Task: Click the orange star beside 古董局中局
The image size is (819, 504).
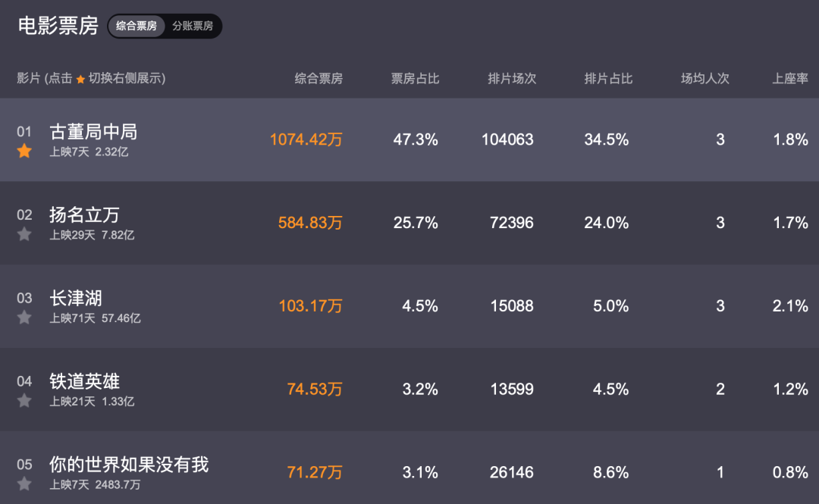Action: pos(24,152)
